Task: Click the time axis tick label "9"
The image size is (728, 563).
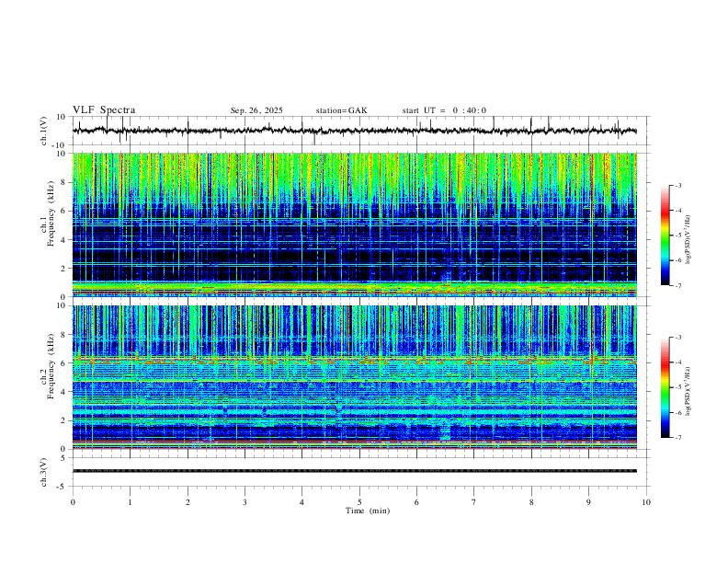Action: coord(588,502)
